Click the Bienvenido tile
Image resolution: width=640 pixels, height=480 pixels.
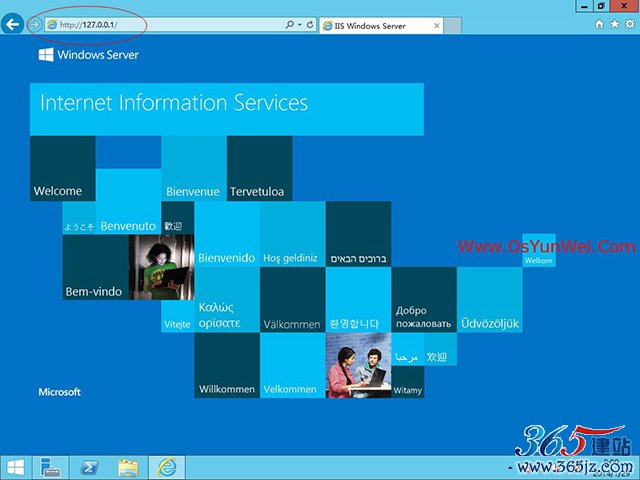coord(227,234)
